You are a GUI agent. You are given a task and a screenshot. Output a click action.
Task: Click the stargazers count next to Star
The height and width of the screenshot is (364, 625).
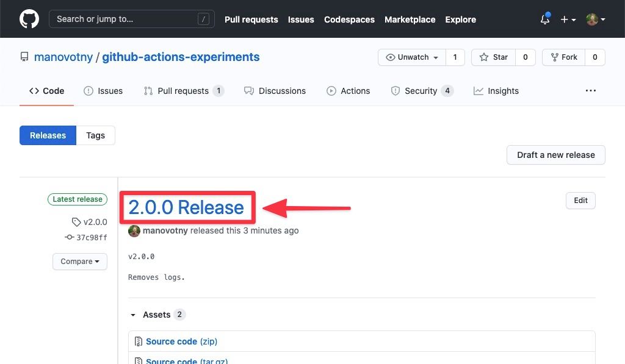526,57
